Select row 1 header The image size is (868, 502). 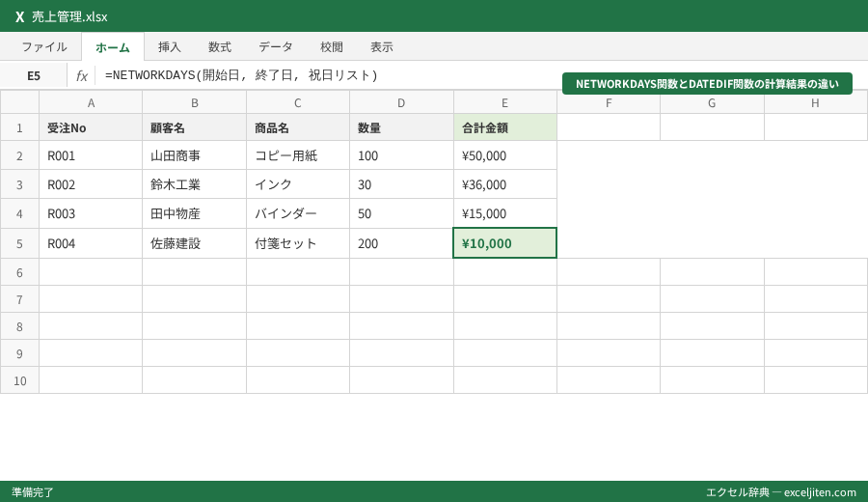(x=19, y=128)
